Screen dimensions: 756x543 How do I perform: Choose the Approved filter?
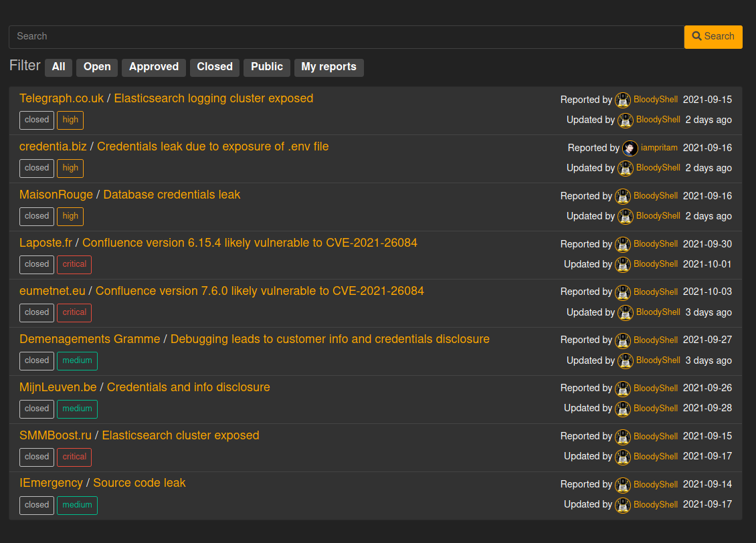[x=154, y=67]
